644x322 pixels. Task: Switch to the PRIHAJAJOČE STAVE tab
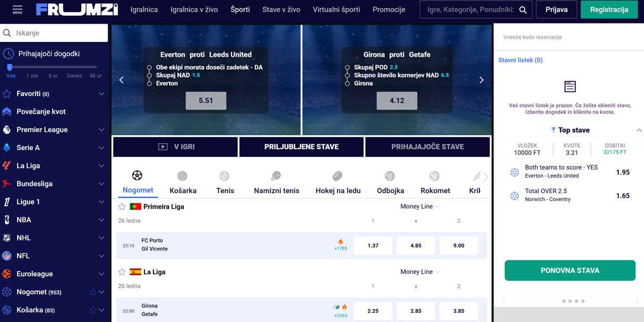pyautogui.click(x=427, y=147)
